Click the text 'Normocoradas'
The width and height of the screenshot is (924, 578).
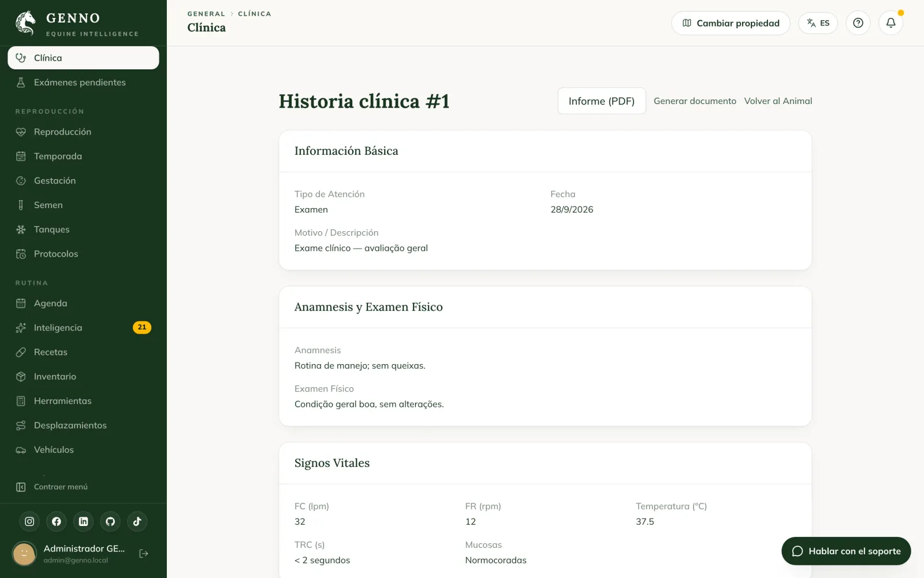tap(496, 560)
